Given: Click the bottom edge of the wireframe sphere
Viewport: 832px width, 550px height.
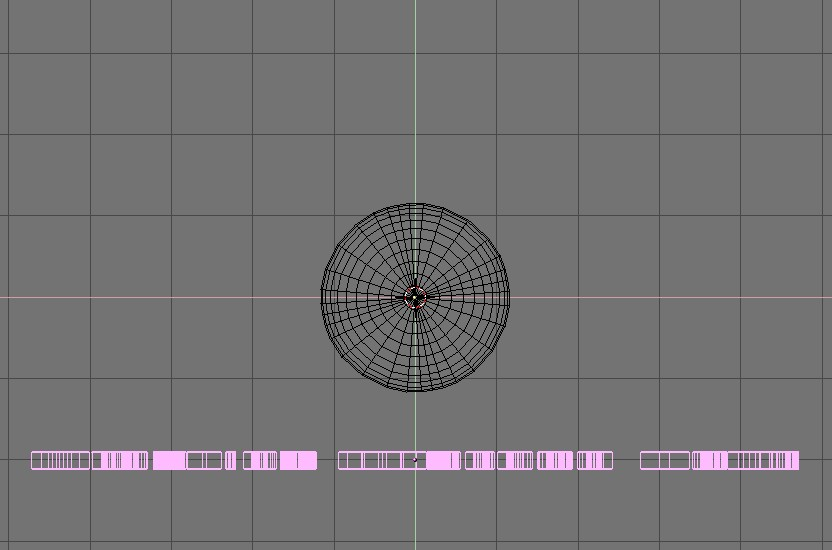Looking at the screenshot, I should (415, 390).
